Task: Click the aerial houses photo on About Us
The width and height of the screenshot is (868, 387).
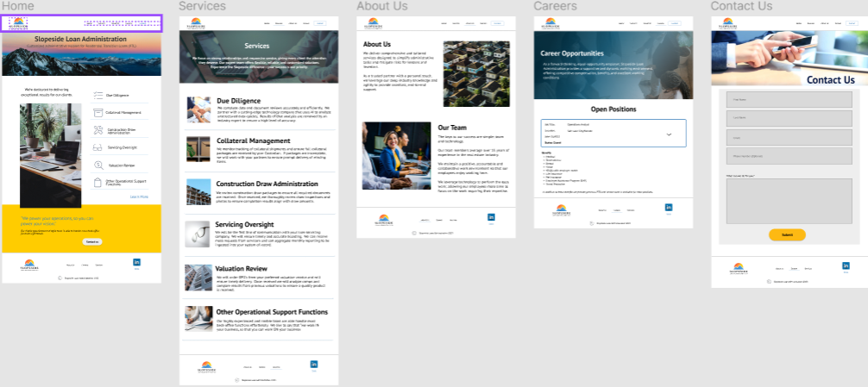Action: coord(476,73)
